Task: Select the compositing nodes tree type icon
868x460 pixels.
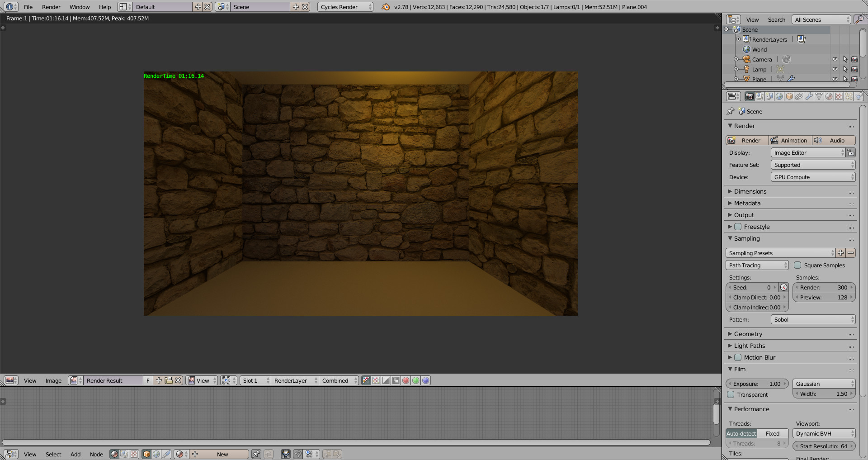Action: pyautogui.click(x=124, y=454)
